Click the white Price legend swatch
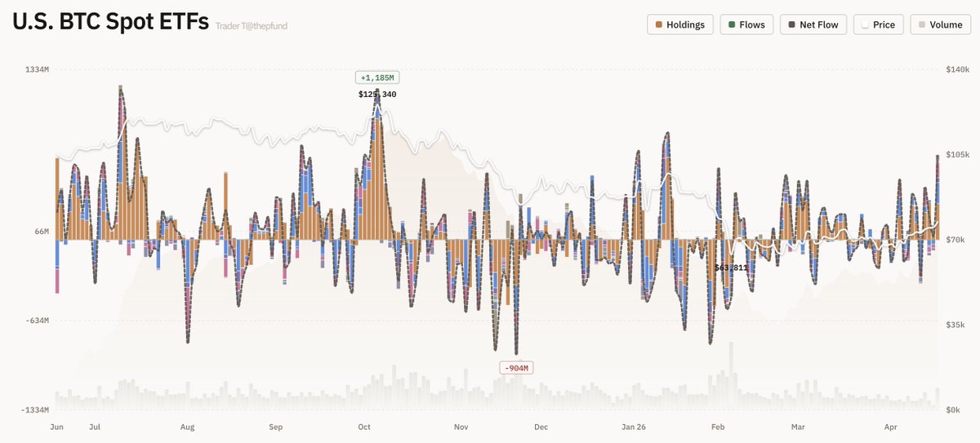980x443 pixels. click(865, 25)
